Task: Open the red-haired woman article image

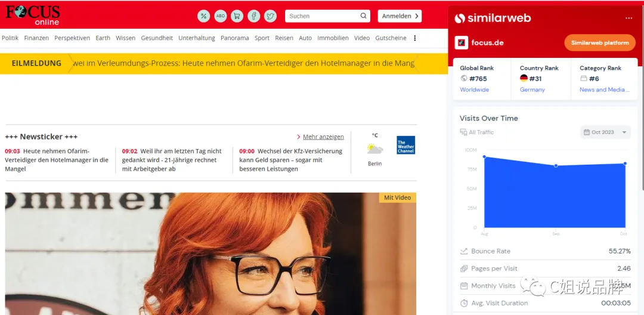Action: (x=210, y=254)
